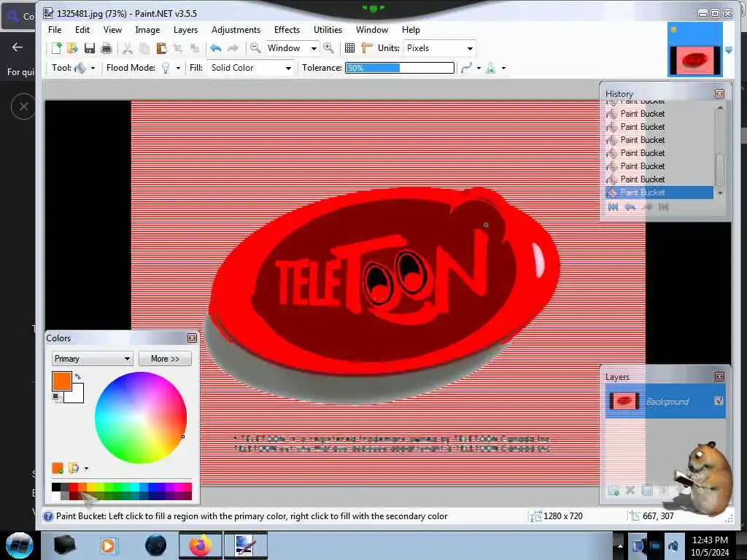Click the Deselect toolbar icon

click(x=194, y=48)
